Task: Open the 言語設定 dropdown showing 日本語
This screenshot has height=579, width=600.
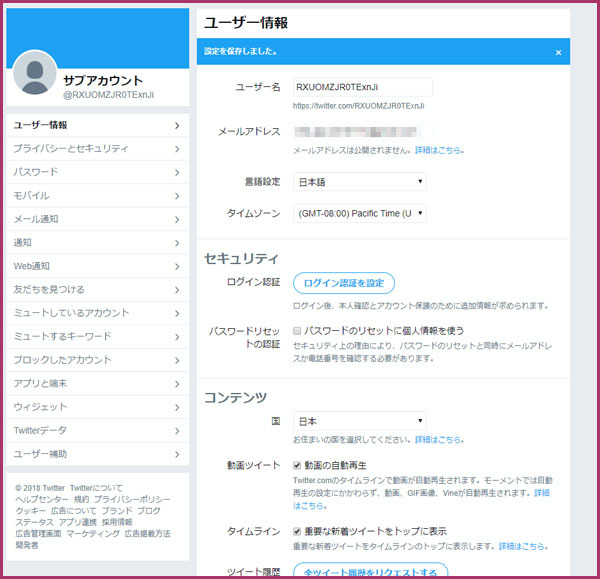Action: [360, 182]
